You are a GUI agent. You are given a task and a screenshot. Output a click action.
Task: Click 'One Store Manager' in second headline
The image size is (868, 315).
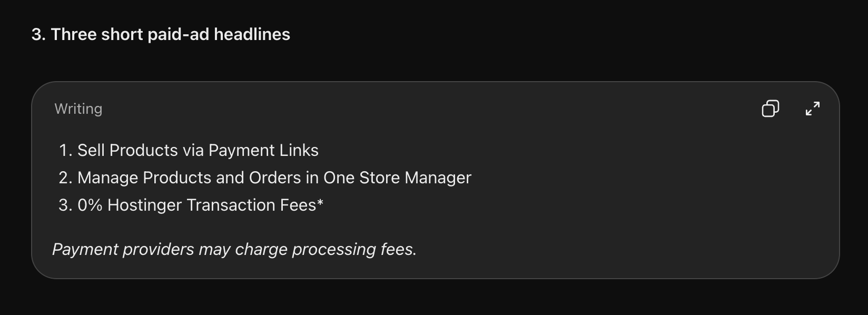[x=397, y=178]
